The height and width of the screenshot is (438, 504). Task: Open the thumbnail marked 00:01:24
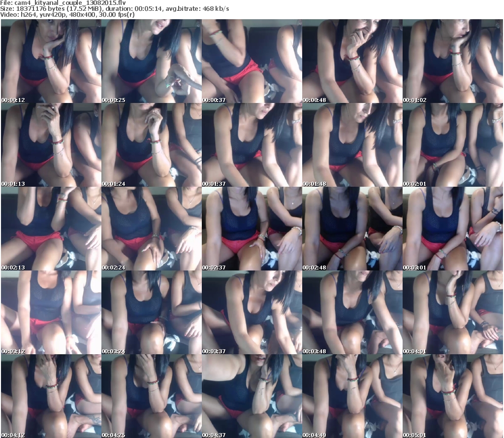click(x=152, y=145)
